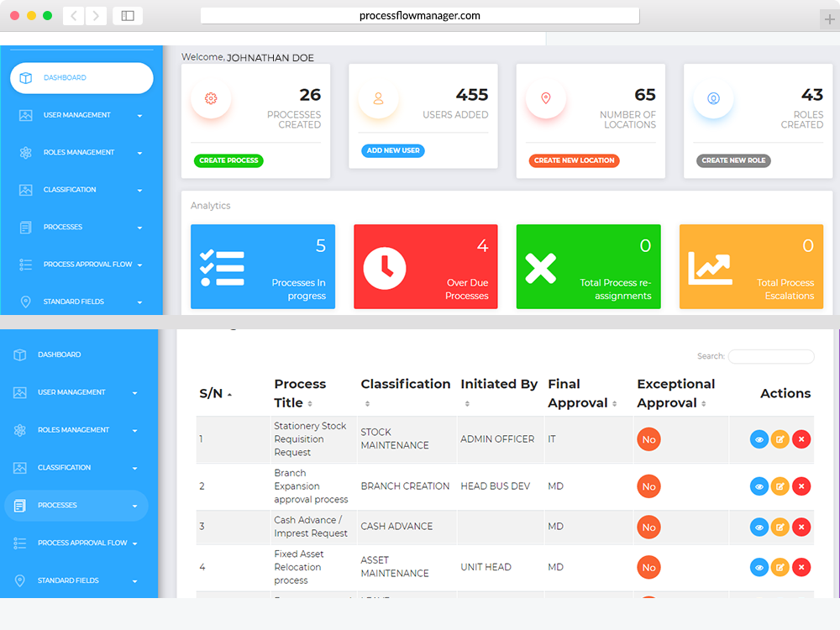
Task: Expand Standard Fields arrow in top sidebar
Action: pyautogui.click(x=139, y=302)
